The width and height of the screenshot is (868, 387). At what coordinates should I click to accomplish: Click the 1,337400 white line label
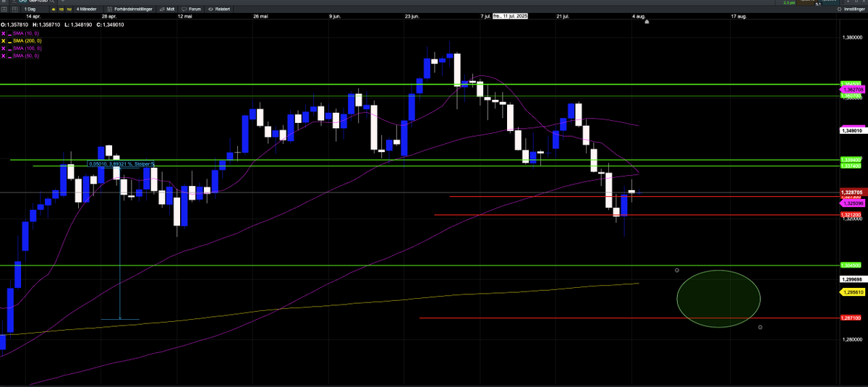pyautogui.click(x=851, y=166)
